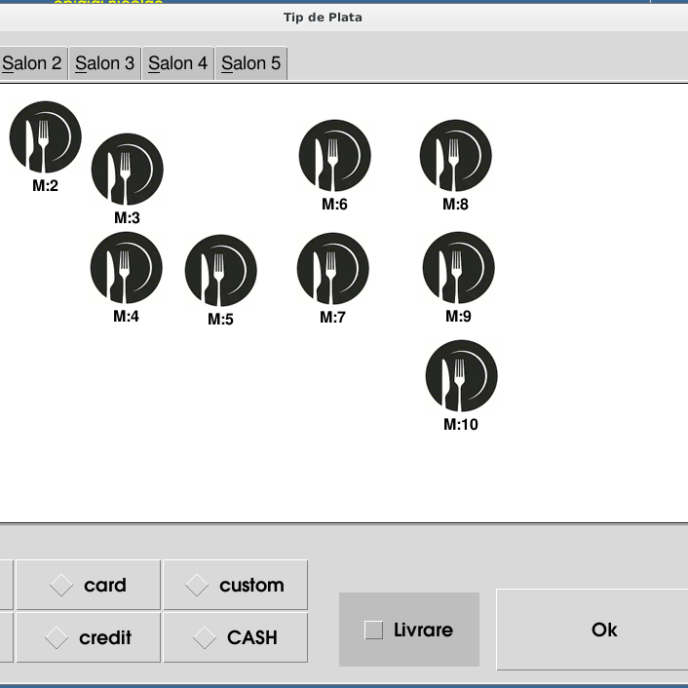688x688 pixels.
Task: Open table M:7 icon
Action: tap(333, 269)
